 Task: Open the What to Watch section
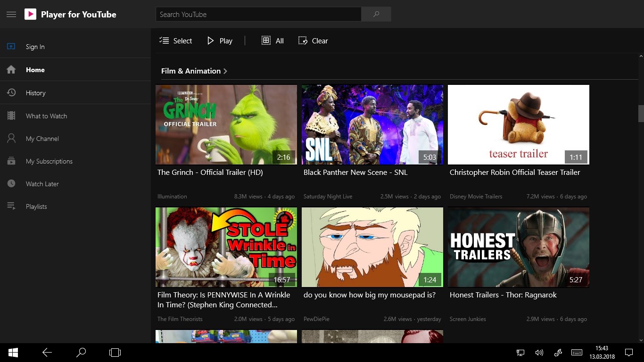click(x=75, y=116)
